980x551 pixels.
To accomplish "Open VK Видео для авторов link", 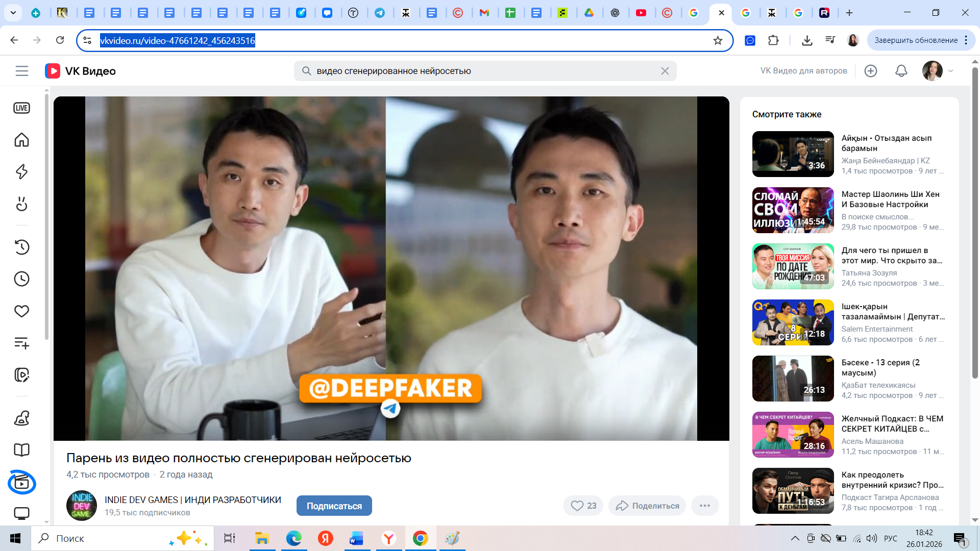I will (803, 71).
